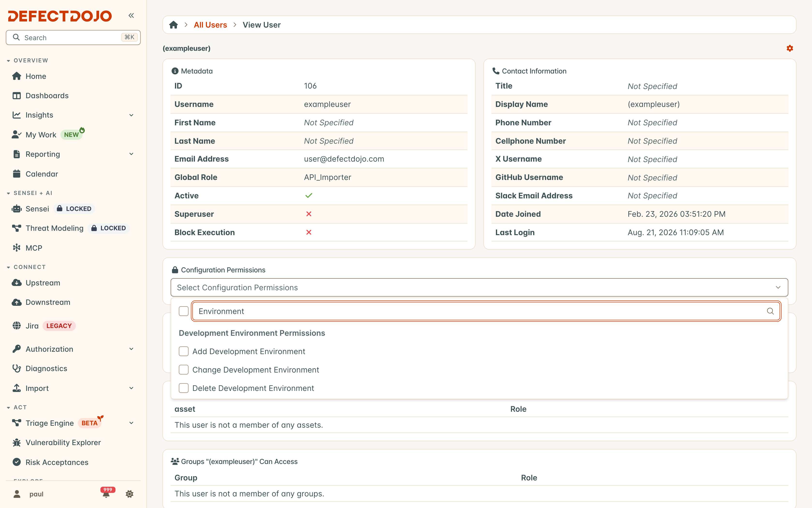Image resolution: width=812 pixels, height=508 pixels.
Task: Open Select Configuration Permissions dropdown
Action: [x=479, y=287]
